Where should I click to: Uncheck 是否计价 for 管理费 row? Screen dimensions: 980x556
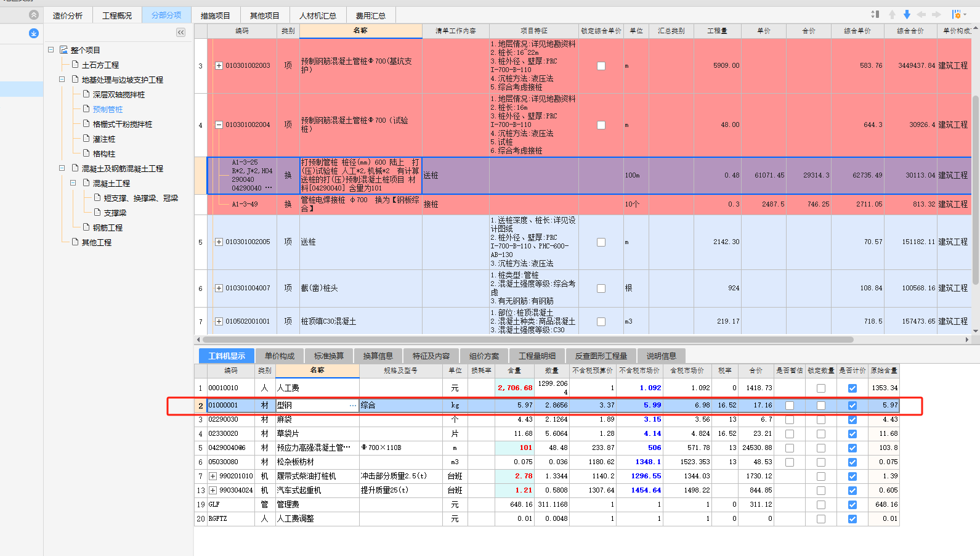click(x=852, y=505)
